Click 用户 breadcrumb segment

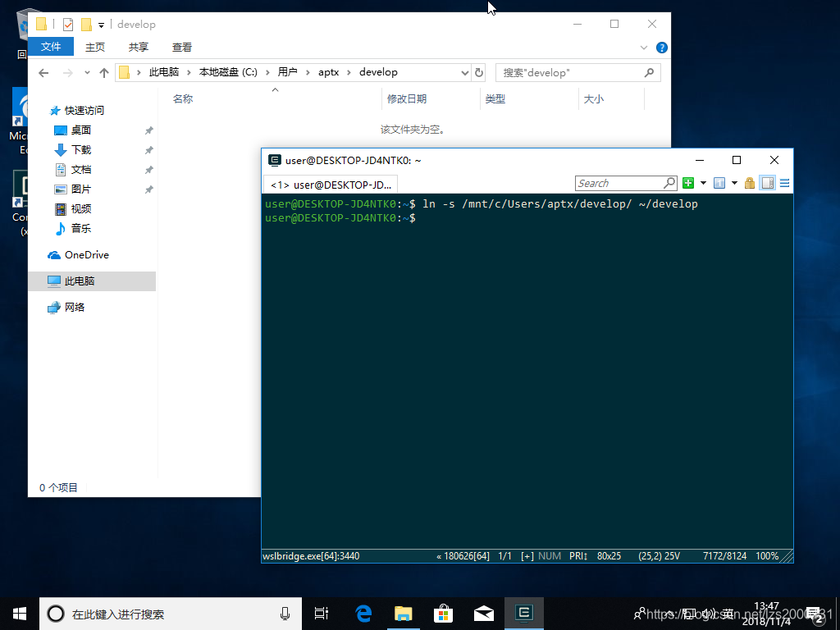[x=287, y=72]
